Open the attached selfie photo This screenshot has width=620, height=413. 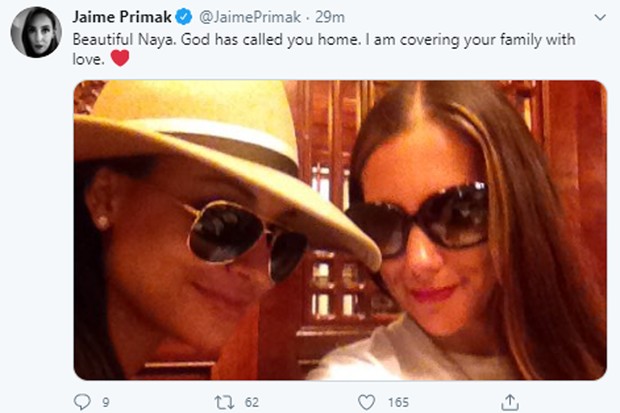tap(340, 230)
